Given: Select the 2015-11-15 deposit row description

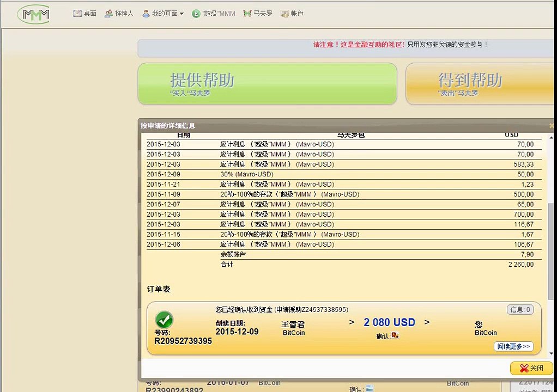Looking at the screenshot, I should tap(290, 235).
